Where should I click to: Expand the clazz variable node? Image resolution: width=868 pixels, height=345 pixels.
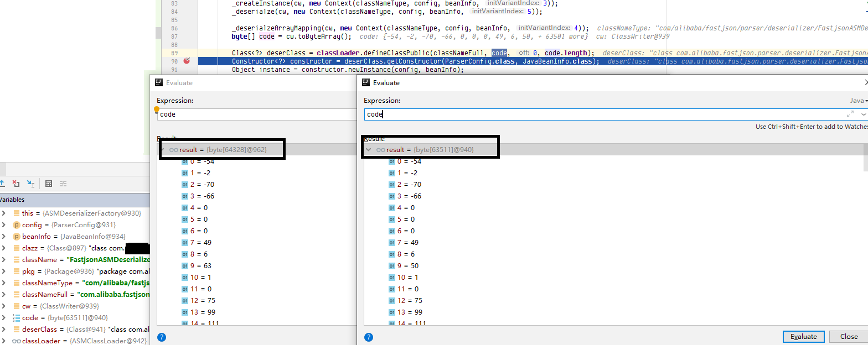point(3,248)
